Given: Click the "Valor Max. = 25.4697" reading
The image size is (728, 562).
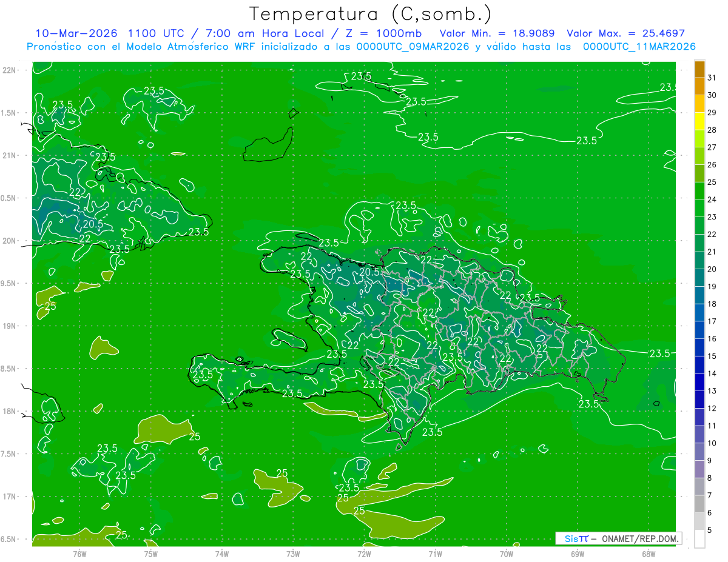Looking at the screenshot, I should point(625,33).
